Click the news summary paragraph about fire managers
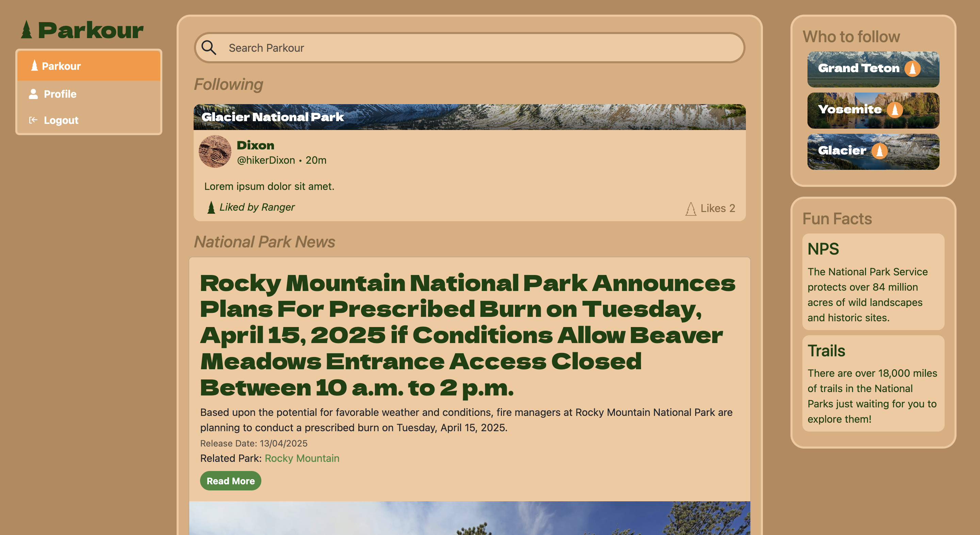 467,420
